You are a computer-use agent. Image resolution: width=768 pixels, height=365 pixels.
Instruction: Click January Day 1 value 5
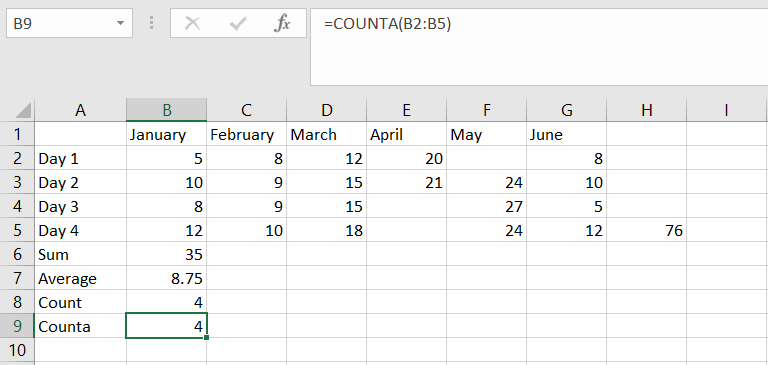[167, 158]
